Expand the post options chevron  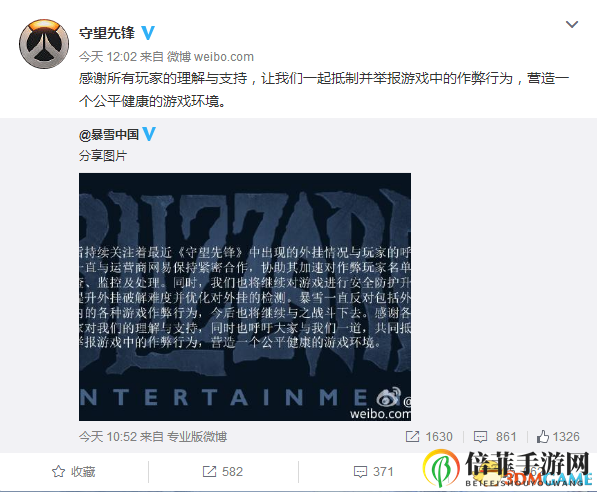pos(572,25)
